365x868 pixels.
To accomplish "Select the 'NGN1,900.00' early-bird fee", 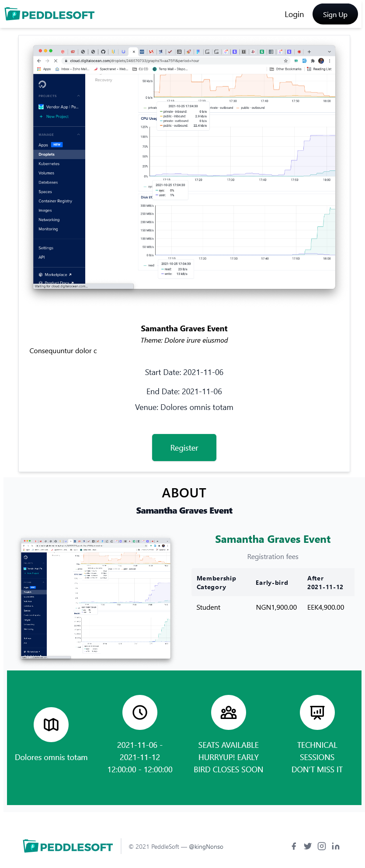I will 276,608.
